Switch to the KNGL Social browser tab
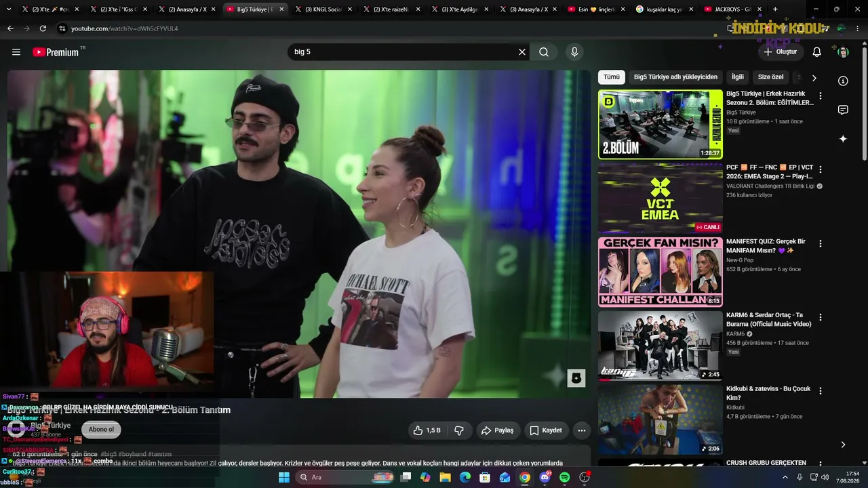The width and height of the screenshot is (868, 488). click(x=324, y=9)
